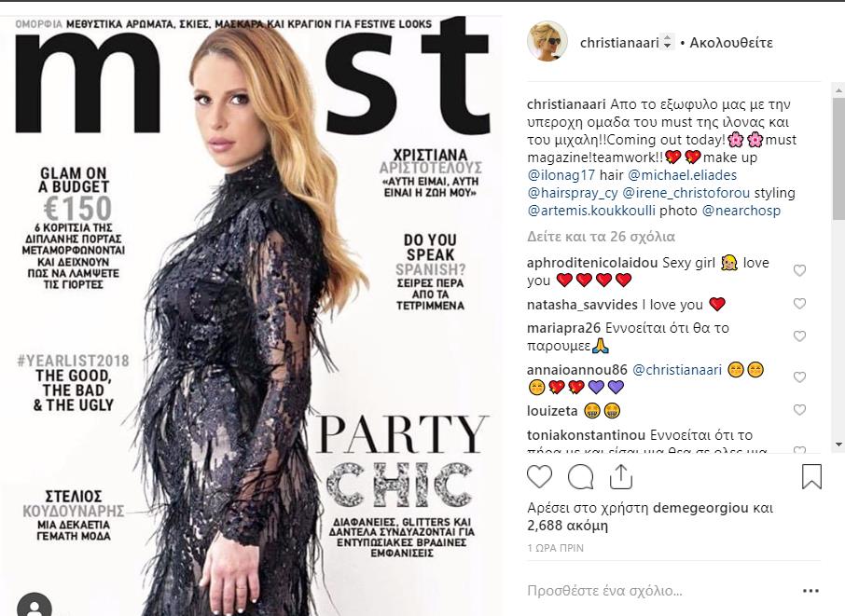Screen dimensions: 845x616
Task: Like mariapra26's comment heart
Action: tap(799, 336)
